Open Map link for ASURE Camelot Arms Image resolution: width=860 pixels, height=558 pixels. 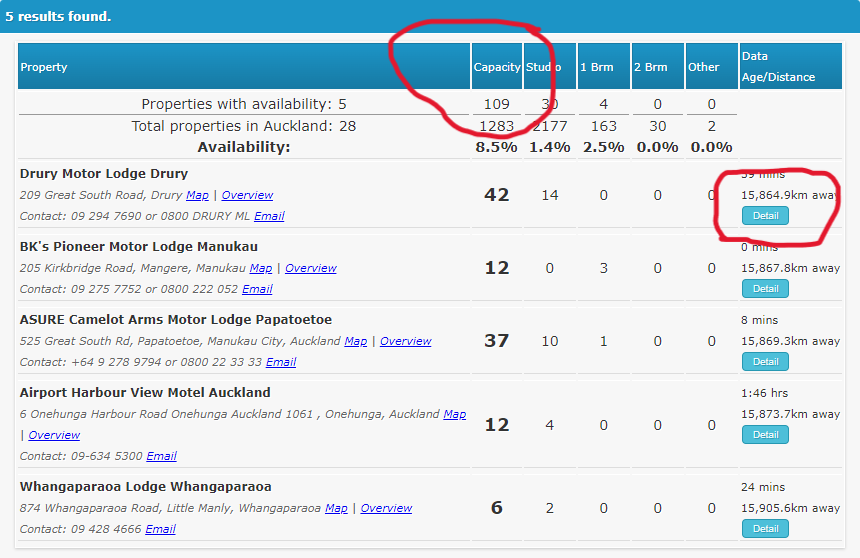point(355,341)
